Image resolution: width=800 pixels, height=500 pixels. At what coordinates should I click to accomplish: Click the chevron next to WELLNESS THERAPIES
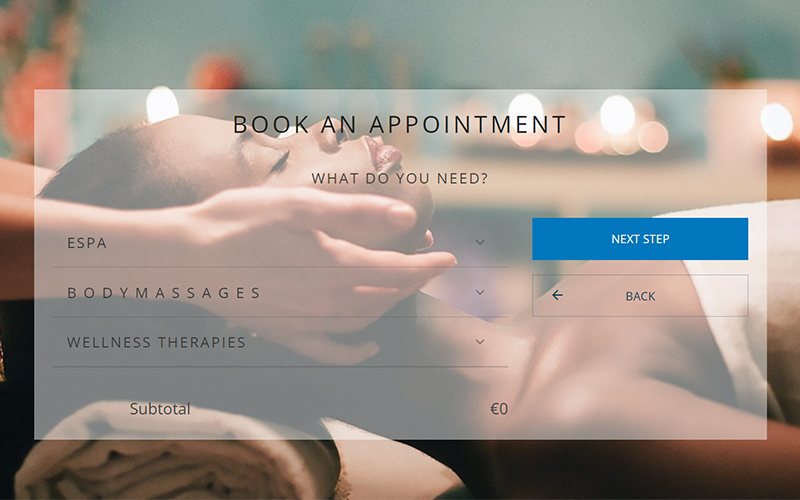coord(480,342)
